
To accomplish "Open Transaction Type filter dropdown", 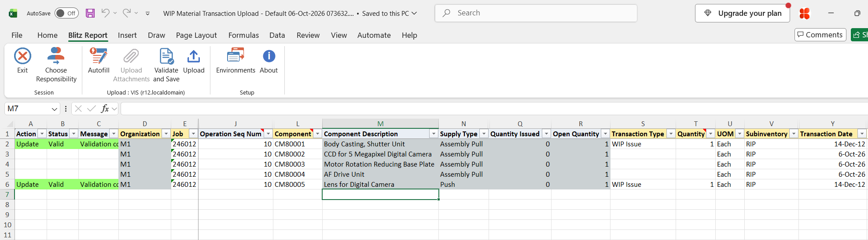I will point(671,134).
